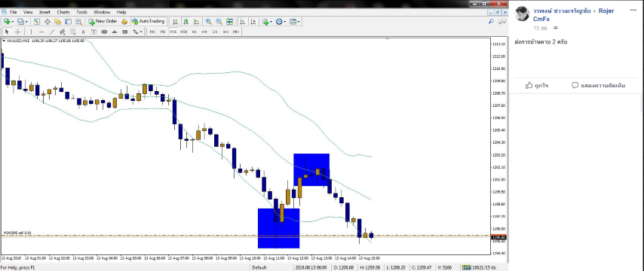This screenshot has height=271, width=644.
Task: Select the crosshair tool
Action: point(17,32)
